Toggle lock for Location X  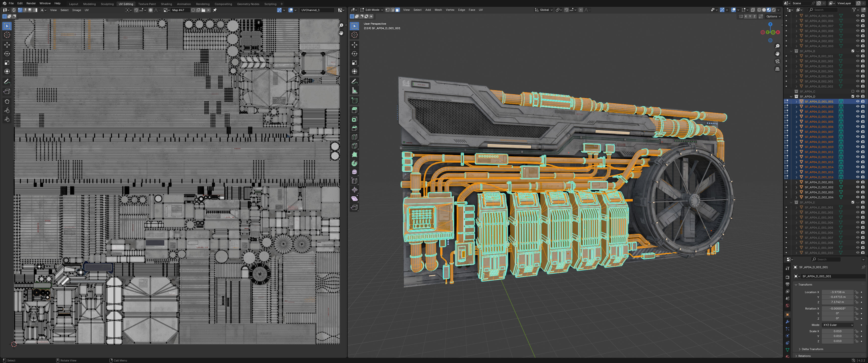(x=857, y=292)
